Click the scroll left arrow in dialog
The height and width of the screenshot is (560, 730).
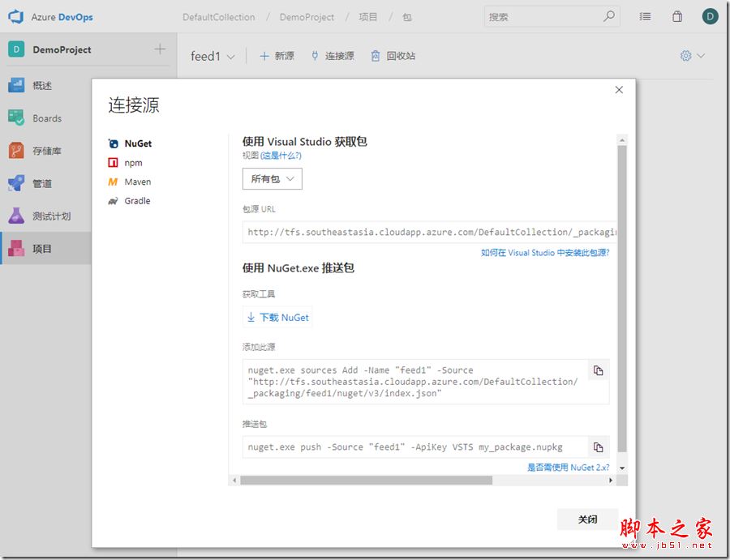click(x=234, y=480)
